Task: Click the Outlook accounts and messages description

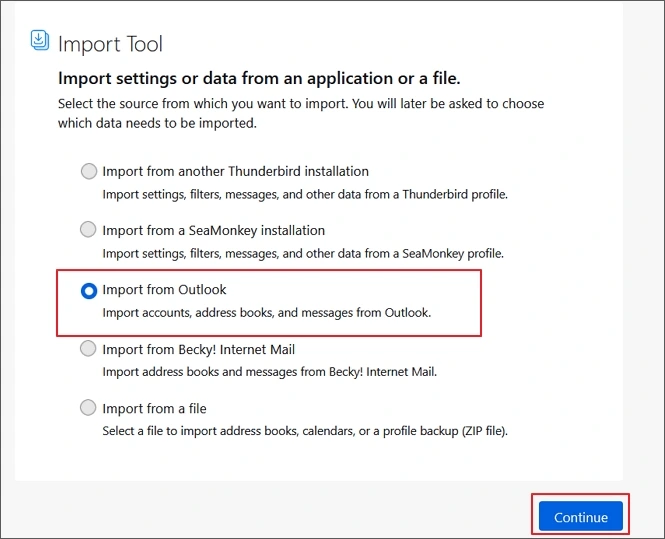Action: 267,312
